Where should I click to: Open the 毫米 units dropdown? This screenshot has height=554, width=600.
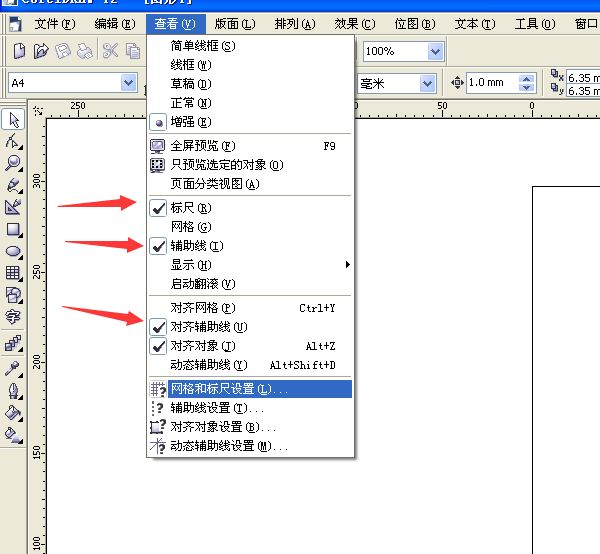click(x=427, y=83)
